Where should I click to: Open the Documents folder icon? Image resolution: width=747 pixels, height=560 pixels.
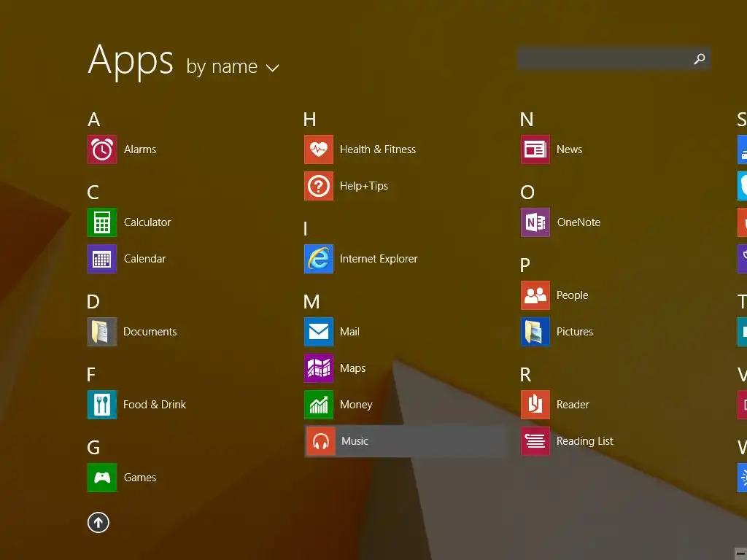[102, 332]
